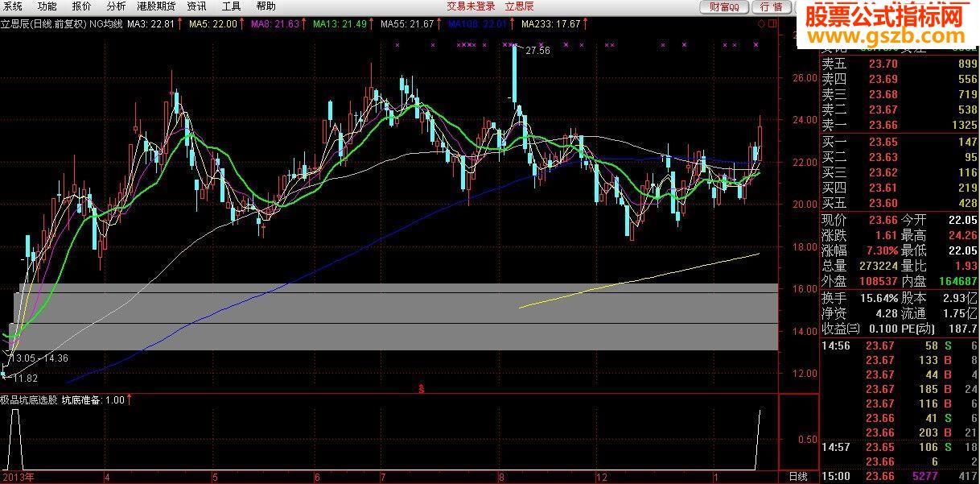
Task: Click the MA233: 17.67 label
Action: coord(550,24)
